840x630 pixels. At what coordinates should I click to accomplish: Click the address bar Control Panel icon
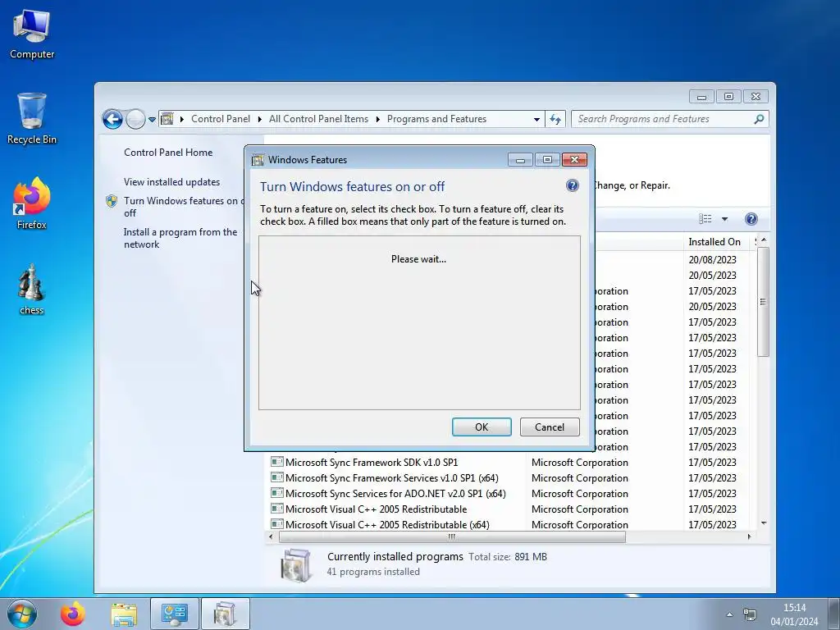[x=167, y=119]
